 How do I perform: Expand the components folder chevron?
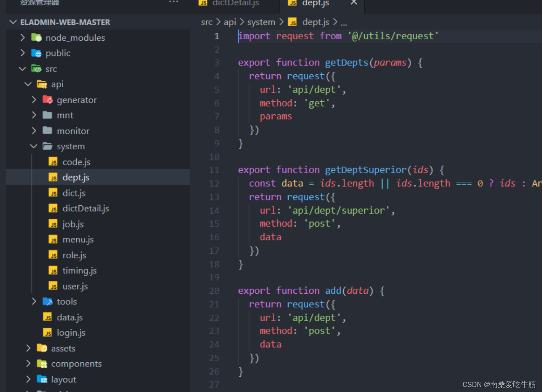point(28,363)
